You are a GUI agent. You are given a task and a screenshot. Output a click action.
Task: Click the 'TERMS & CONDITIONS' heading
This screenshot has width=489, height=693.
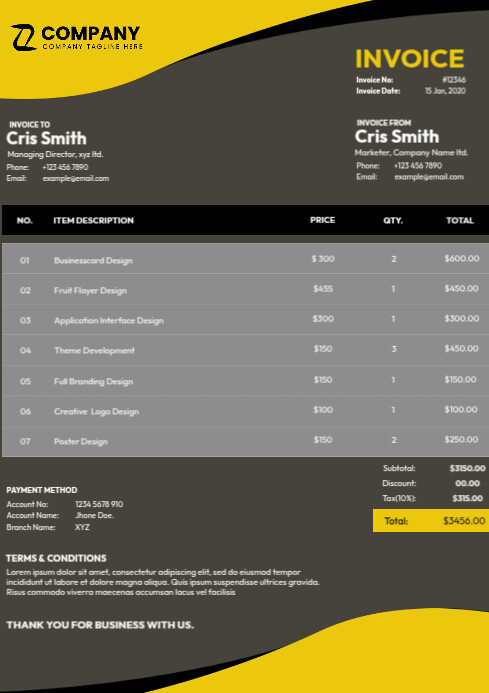[x=56, y=558]
